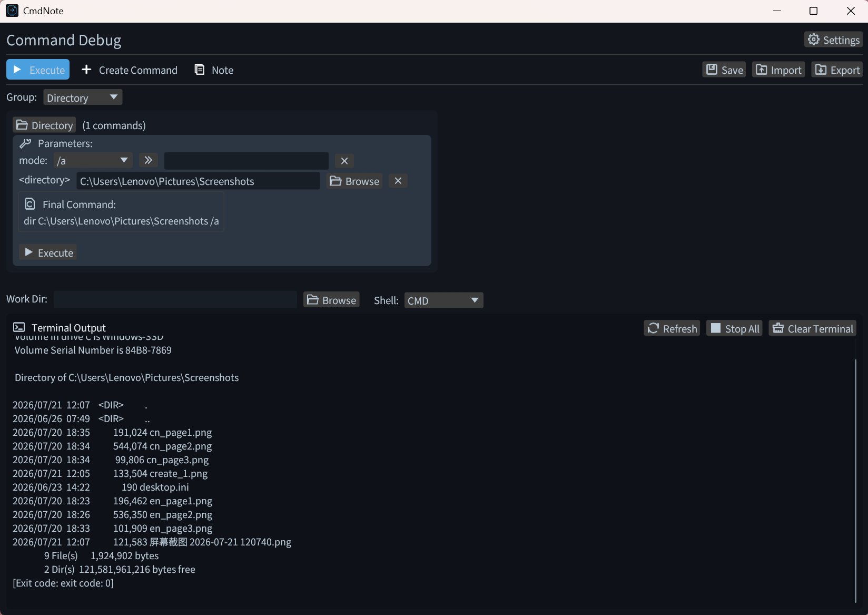This screenshot has width=868, height=615.
Task: Refresh the terminal output
Action: 672,328
